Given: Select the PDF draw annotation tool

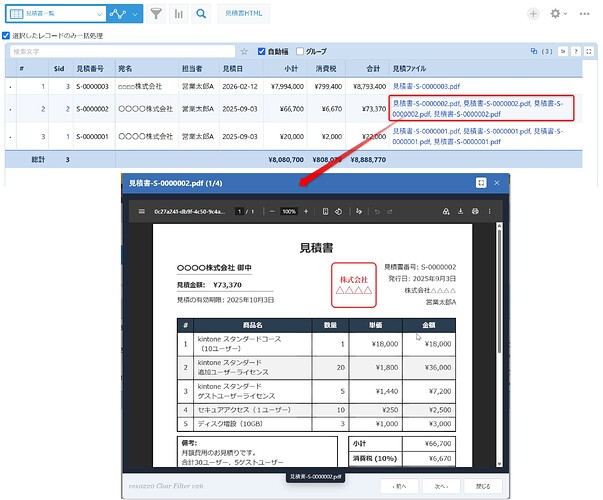Looking at the screenshot, I should point(359,212).
